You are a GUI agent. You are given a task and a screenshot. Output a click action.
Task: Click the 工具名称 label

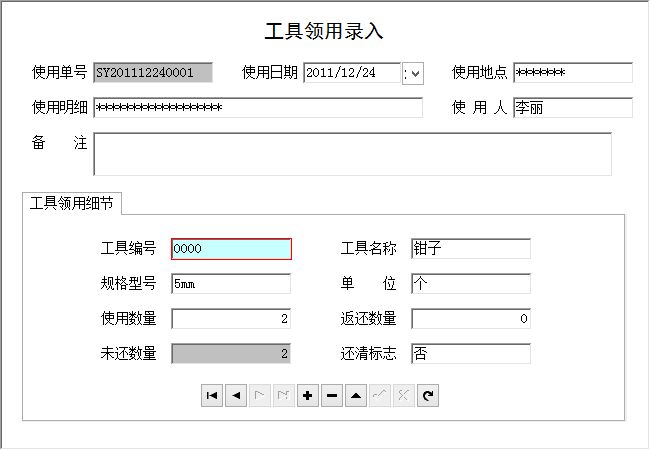point(369,248)
